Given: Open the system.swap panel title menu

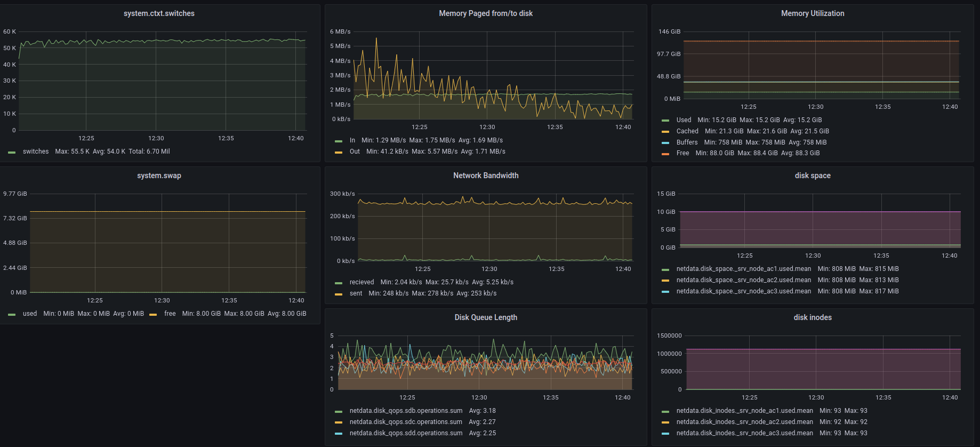Looking at the screenshot, I should point(159,175).
